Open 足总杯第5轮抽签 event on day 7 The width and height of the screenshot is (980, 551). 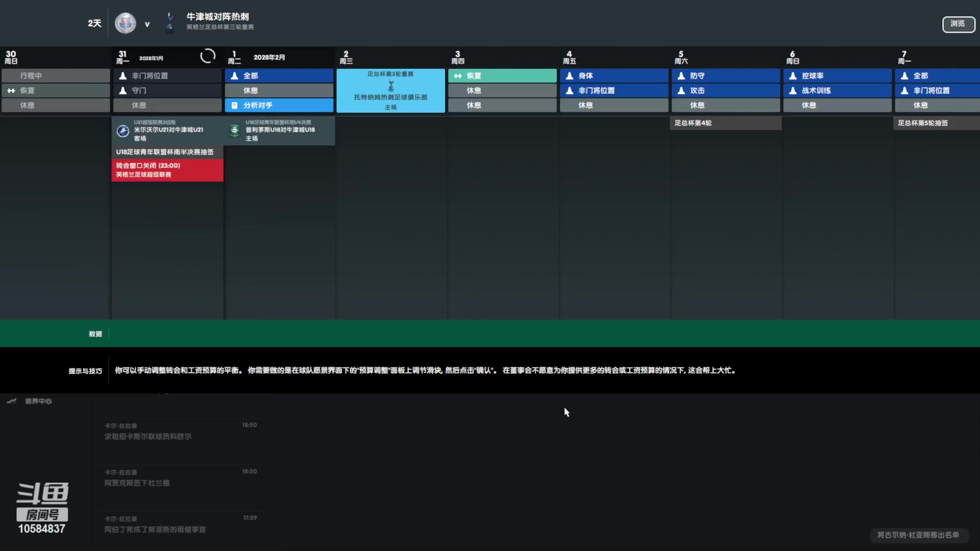[937, 123]
